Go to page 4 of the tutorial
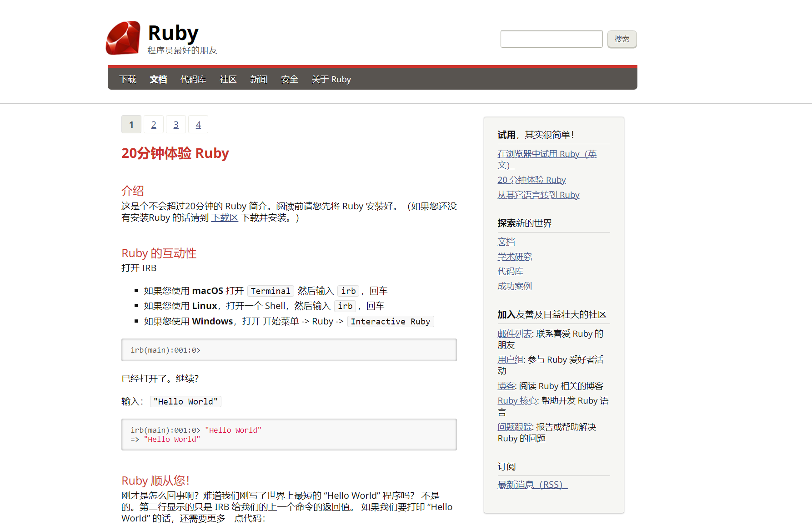Viewport: 812px width, 526px height. coord(198,124)
